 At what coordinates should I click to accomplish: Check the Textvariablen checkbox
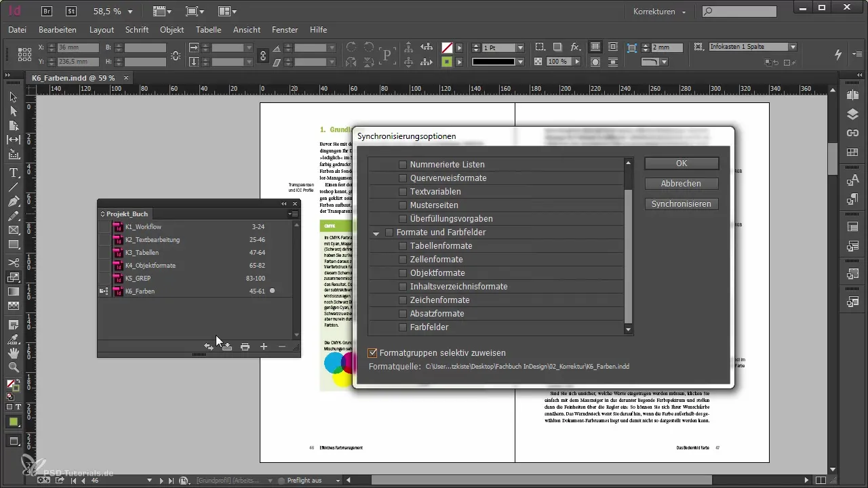tap(403, 192)
